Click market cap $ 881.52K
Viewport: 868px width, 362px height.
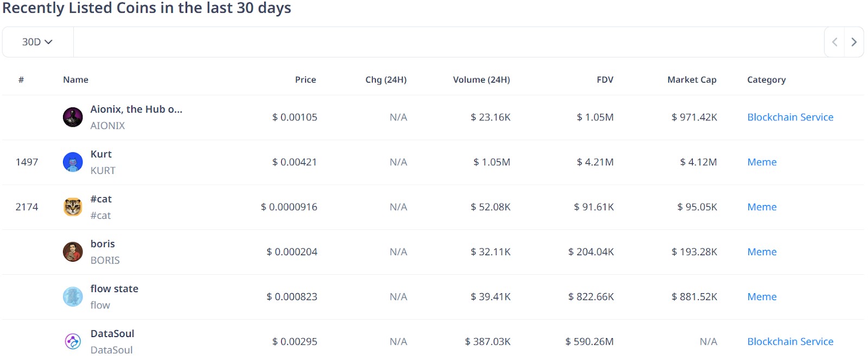[x=694, y=297]
